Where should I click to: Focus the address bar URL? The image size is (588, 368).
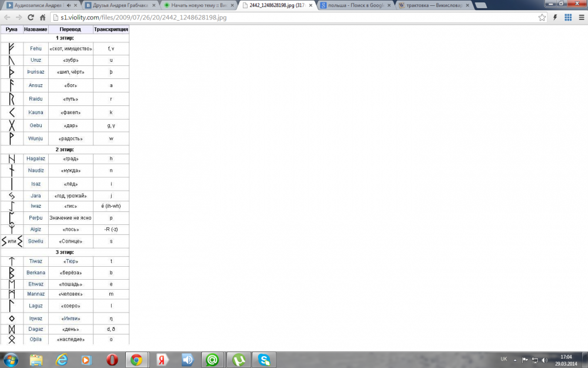[x=143, y=17]
